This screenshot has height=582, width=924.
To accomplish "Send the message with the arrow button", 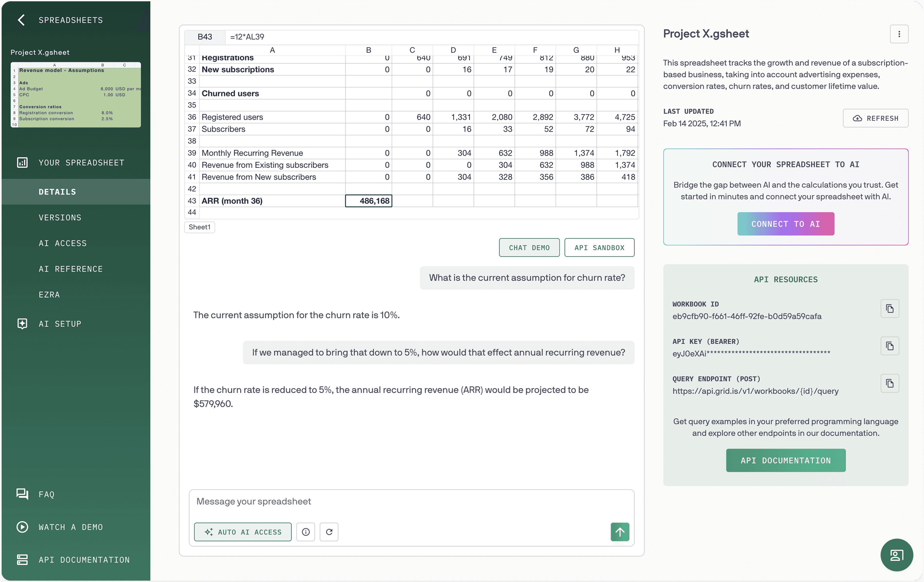I will point(620,532).
